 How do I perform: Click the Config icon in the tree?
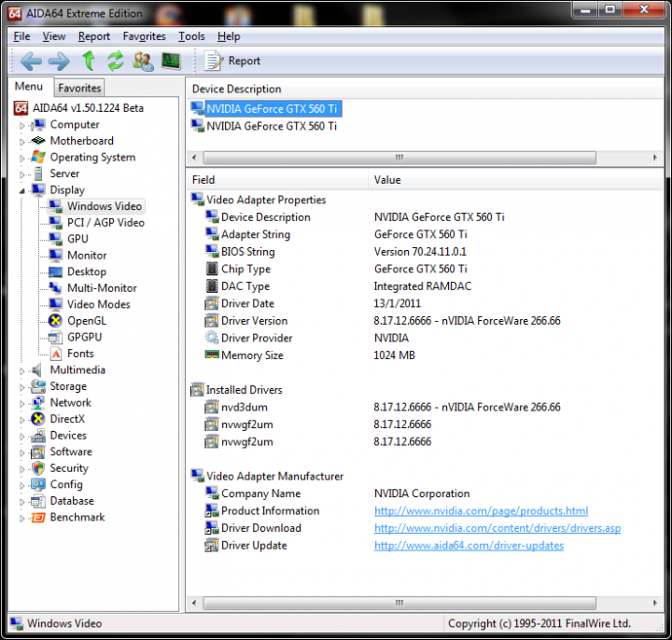(x=38, y=484)
